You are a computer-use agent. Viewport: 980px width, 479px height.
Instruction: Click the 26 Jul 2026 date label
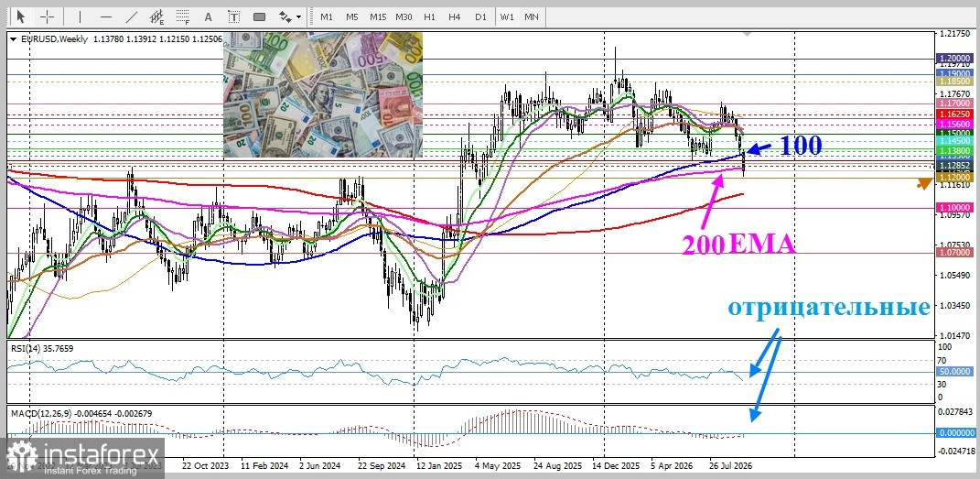(731, 466)
